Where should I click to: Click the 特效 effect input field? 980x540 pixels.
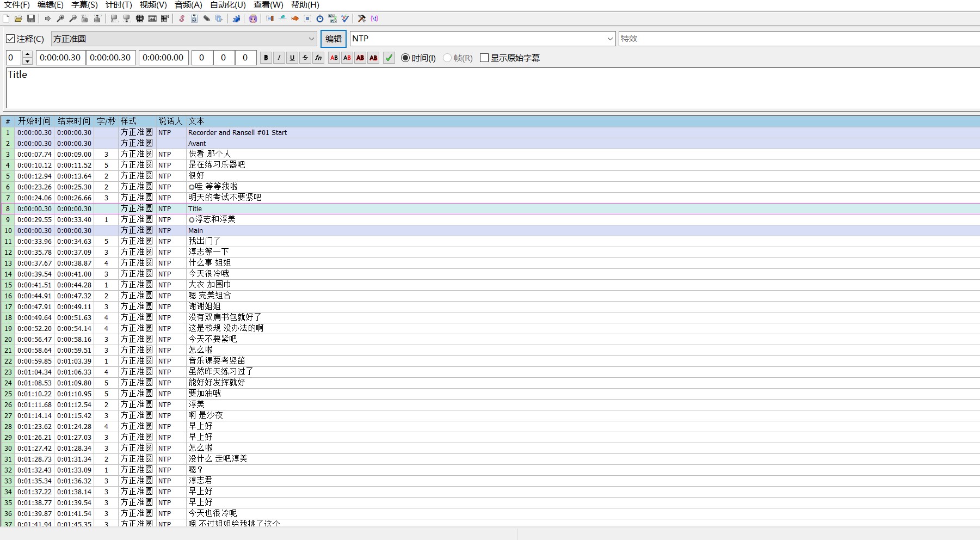799,39
